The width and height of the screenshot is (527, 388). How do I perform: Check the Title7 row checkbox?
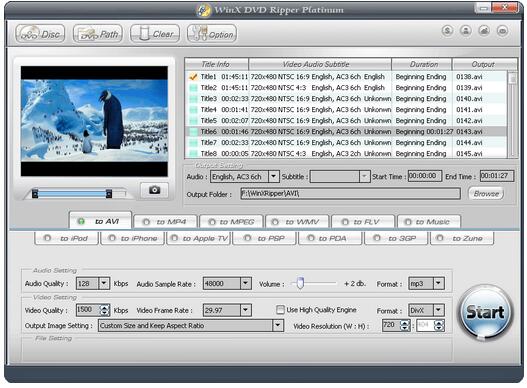193,143
